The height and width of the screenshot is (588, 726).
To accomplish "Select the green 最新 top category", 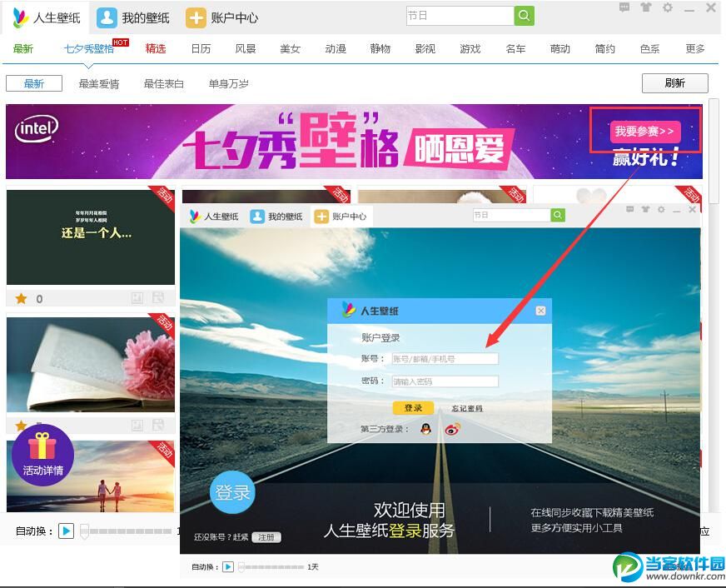I will pyautogui.click(x=23, y=48).
